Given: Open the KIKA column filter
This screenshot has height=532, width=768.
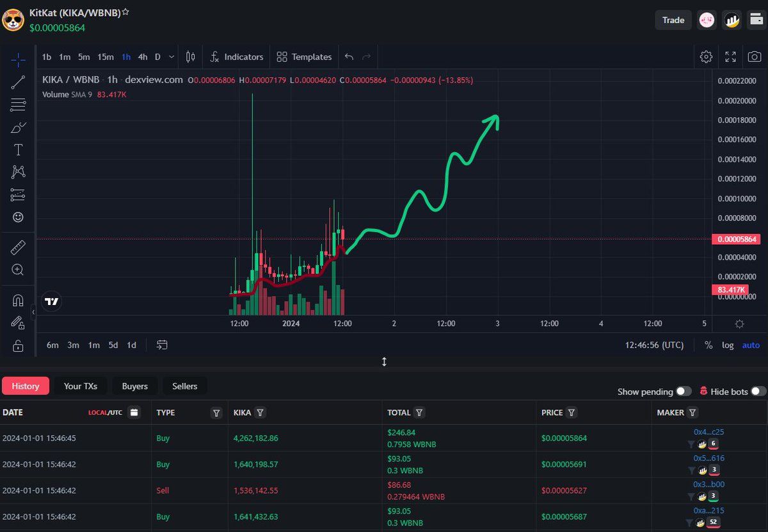Looking at the screenshot, I should click(261, 413).
